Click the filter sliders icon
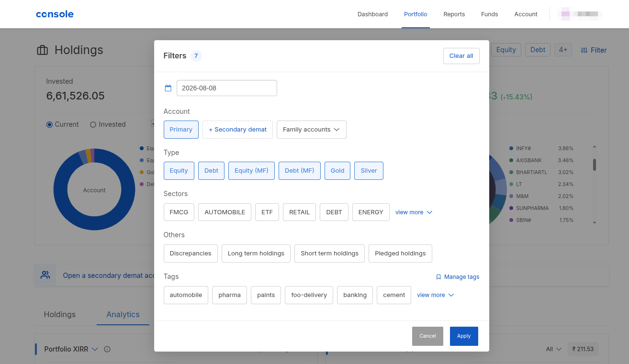This screenshot has width=629, height=364. pos(584,50)
